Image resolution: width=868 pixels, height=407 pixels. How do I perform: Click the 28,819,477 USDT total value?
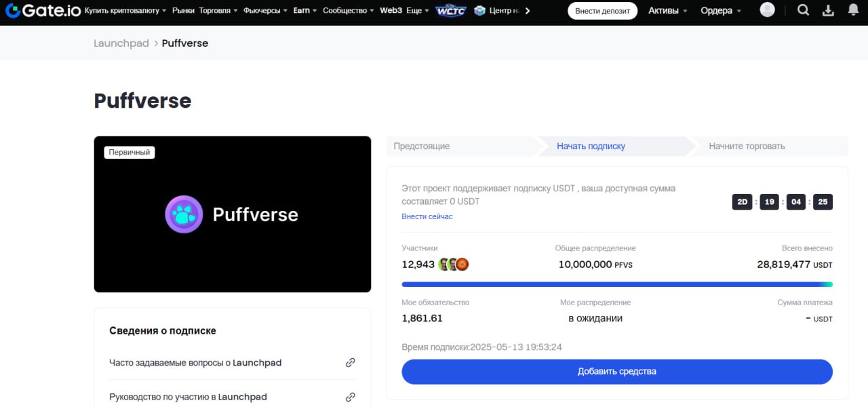(795, 265)
